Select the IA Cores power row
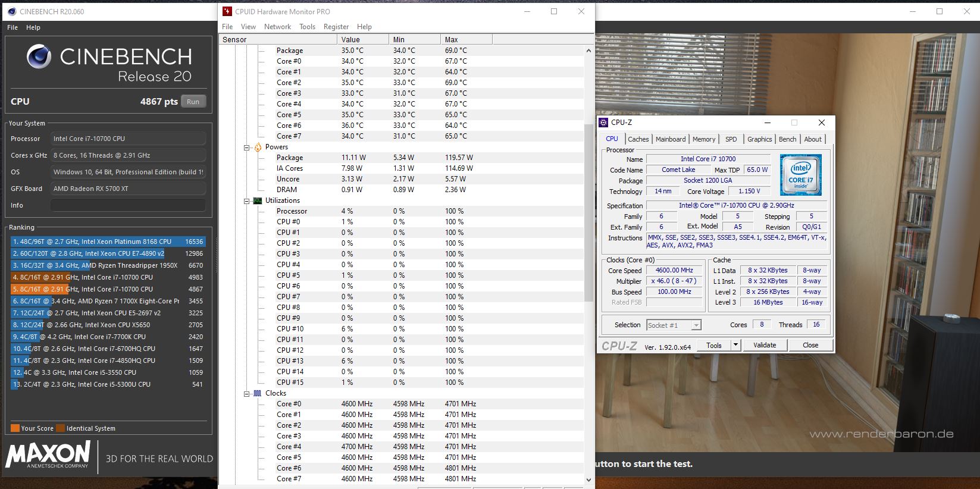The height and width of the screenshot is (489, 980). click(x=402, y=168)
